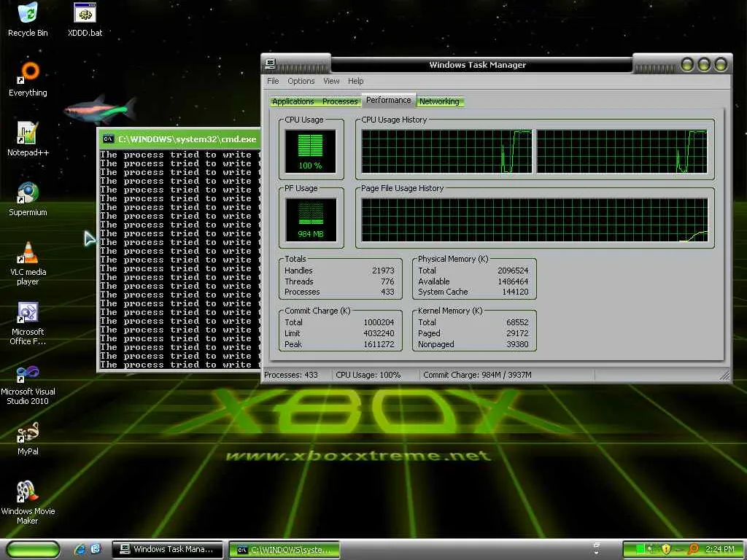
Task: Open the View menu in Task Manager
Action: tap(331, 81)
